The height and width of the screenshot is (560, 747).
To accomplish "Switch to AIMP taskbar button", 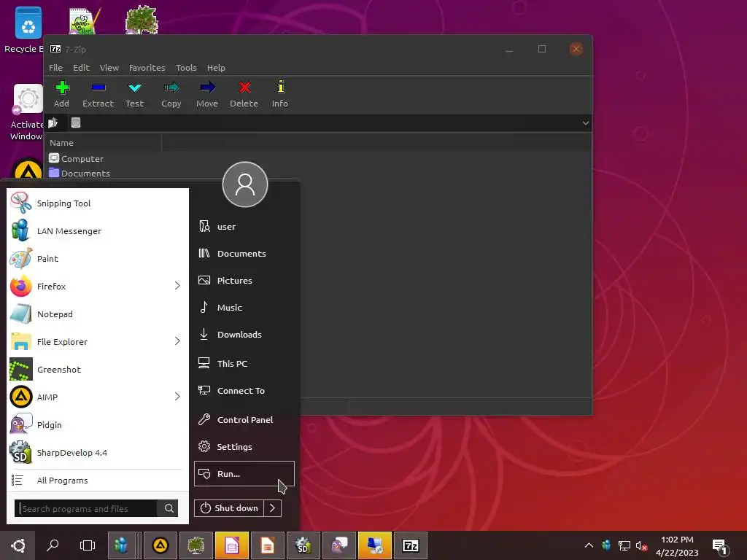I will [160, 545].
